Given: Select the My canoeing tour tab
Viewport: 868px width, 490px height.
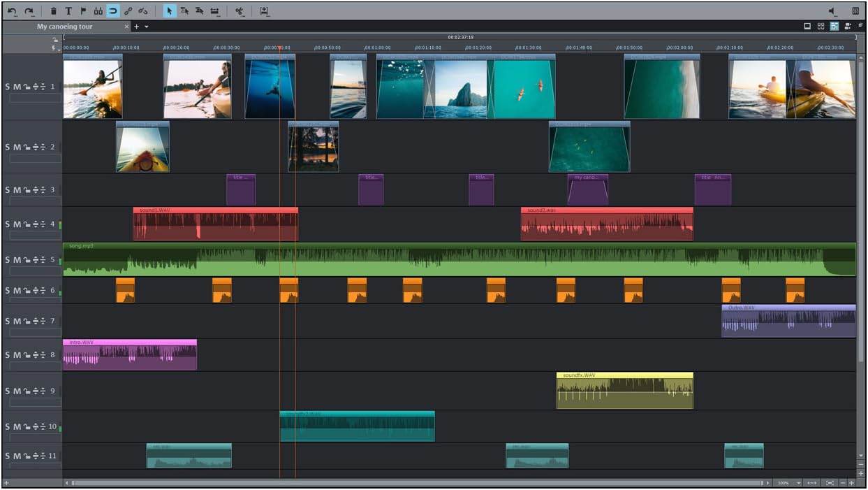Looking at the screenshot, I should click(x=64, y=27).
